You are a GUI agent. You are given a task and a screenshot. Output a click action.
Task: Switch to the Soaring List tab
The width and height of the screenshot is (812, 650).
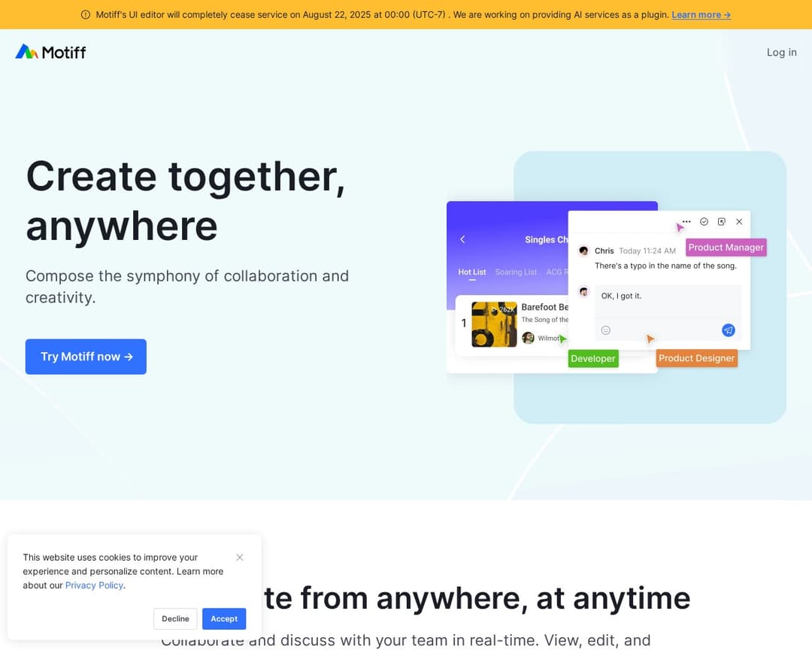point(516,272)
